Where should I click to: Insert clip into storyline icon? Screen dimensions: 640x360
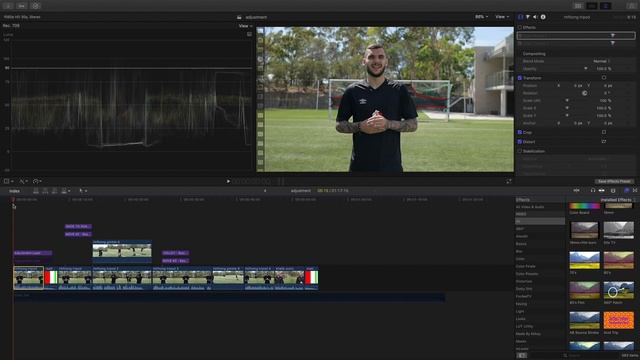tap(45, 191)
